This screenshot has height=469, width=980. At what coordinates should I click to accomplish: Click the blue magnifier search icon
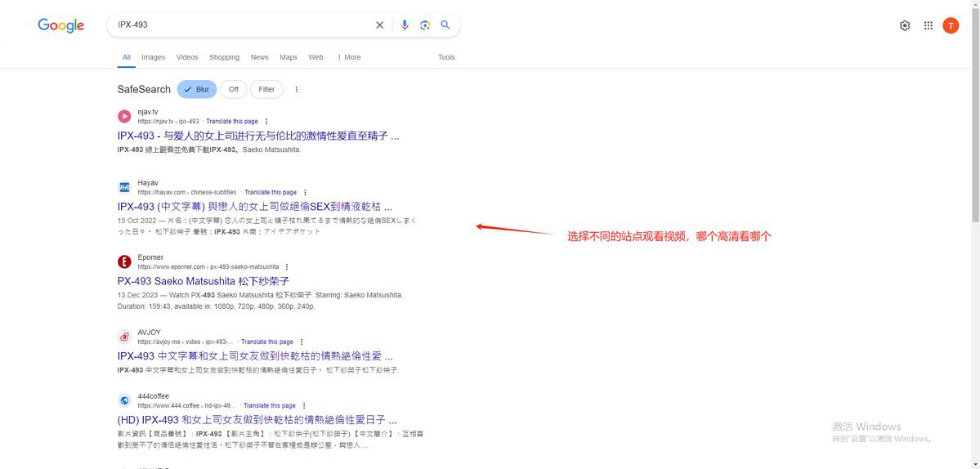point(445,25)
